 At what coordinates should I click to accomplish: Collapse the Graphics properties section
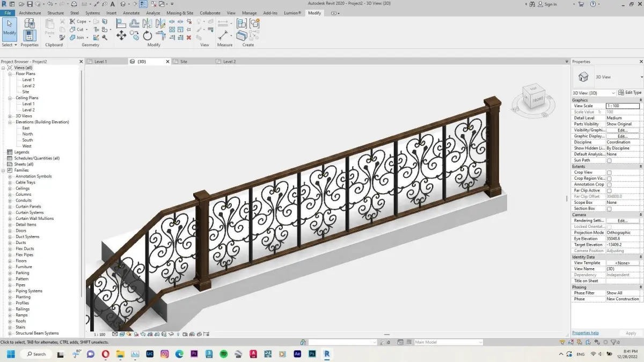640,100
